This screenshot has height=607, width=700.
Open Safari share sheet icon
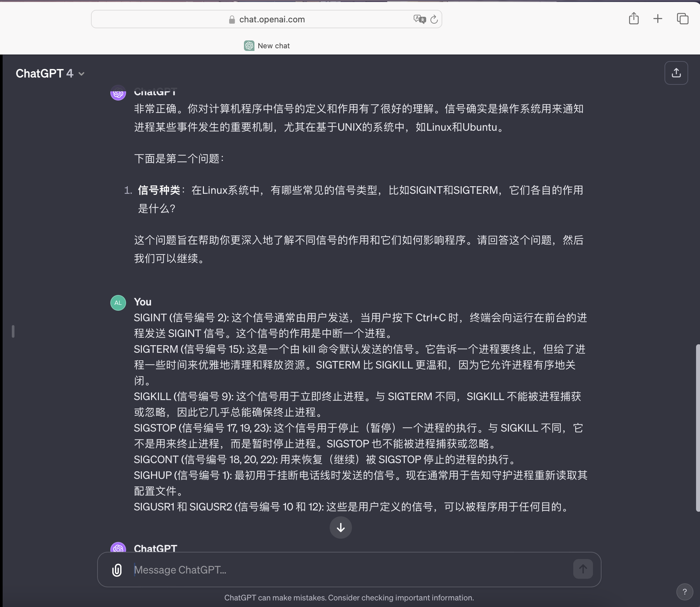(634, 19)
